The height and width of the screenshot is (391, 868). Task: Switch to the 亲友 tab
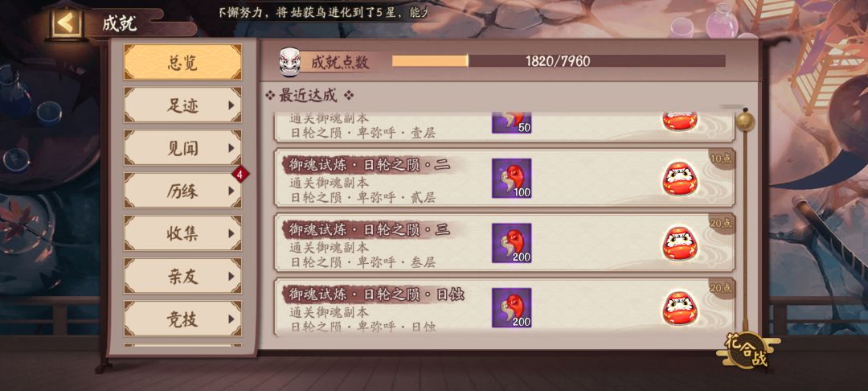pyautogui.click(x=182, y=277)
